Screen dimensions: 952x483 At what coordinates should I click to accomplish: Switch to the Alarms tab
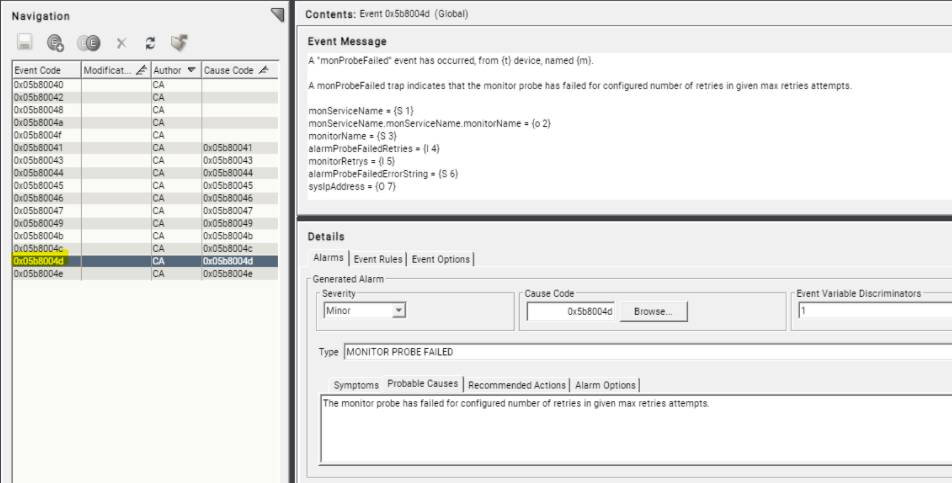tap(328, 258)
